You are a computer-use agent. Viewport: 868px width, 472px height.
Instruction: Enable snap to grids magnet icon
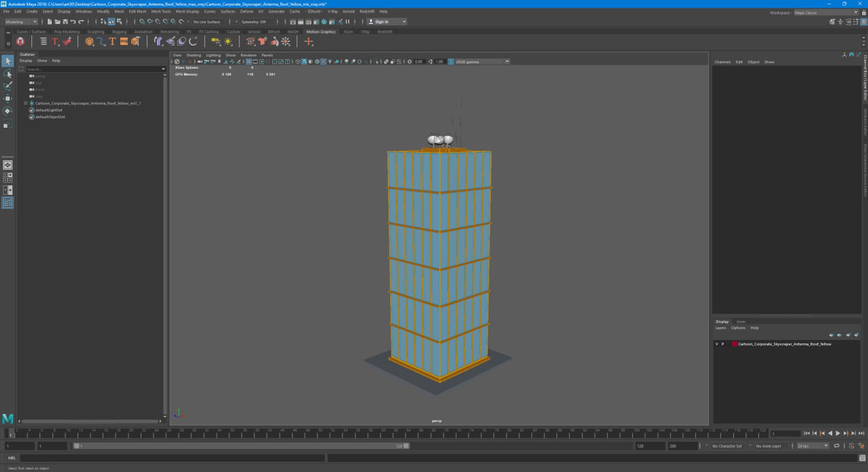coord(142,22)
